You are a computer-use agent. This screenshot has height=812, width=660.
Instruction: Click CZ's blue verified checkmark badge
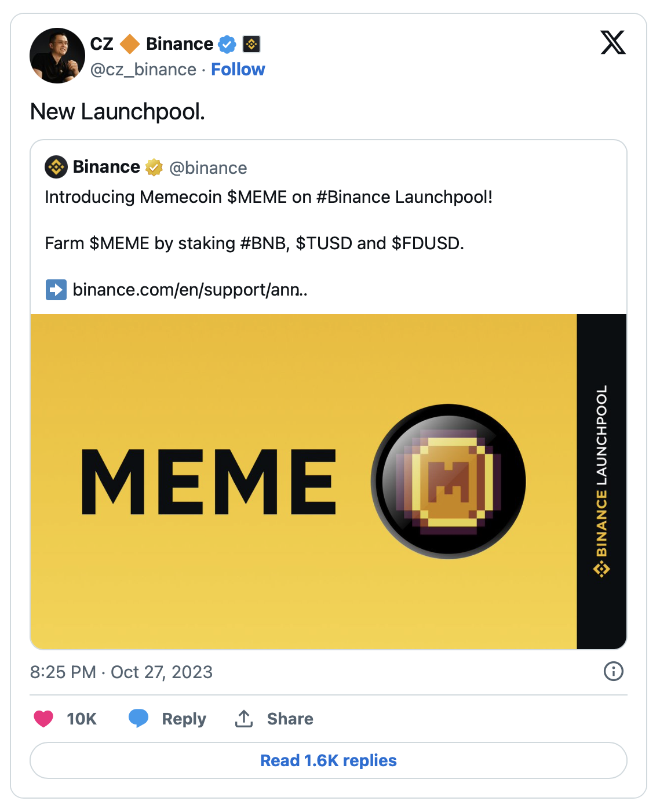(x=227, y=44)
